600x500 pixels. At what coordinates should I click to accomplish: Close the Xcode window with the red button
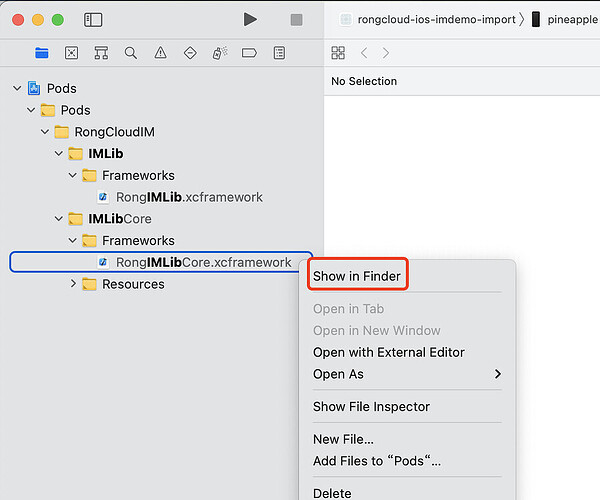coord(18,20)
